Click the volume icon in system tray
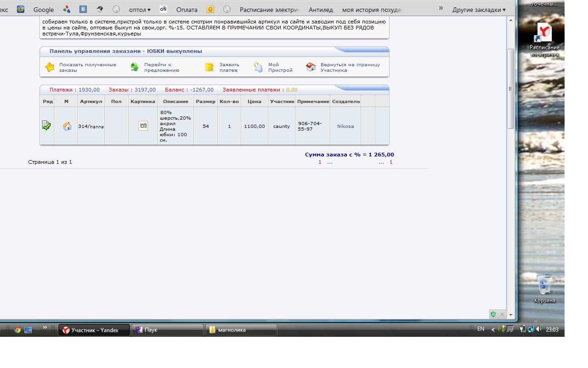The width and height of the screenshot is (588, 368). [x=538, y=329]
